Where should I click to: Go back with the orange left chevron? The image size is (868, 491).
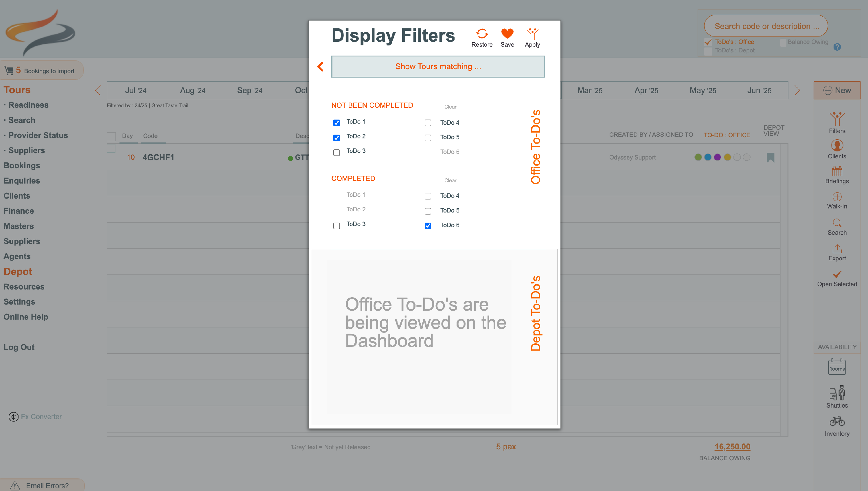(321, 67)
